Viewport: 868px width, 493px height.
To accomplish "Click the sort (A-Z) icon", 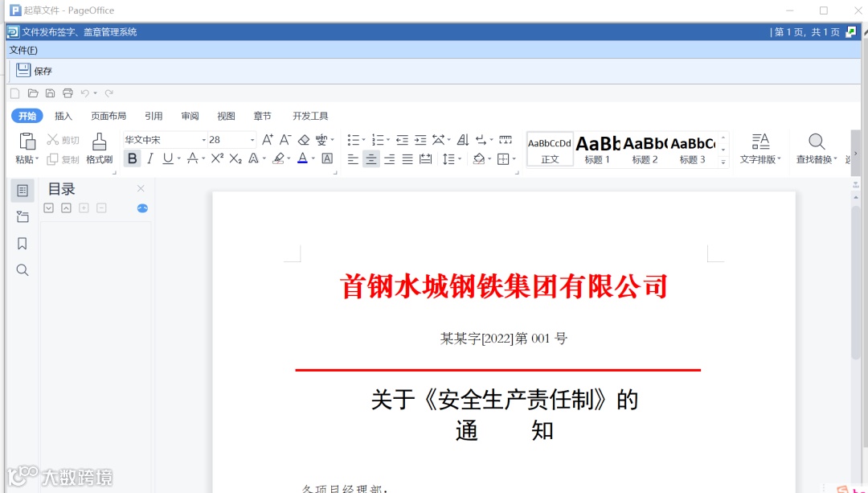I will coord(463,140).
